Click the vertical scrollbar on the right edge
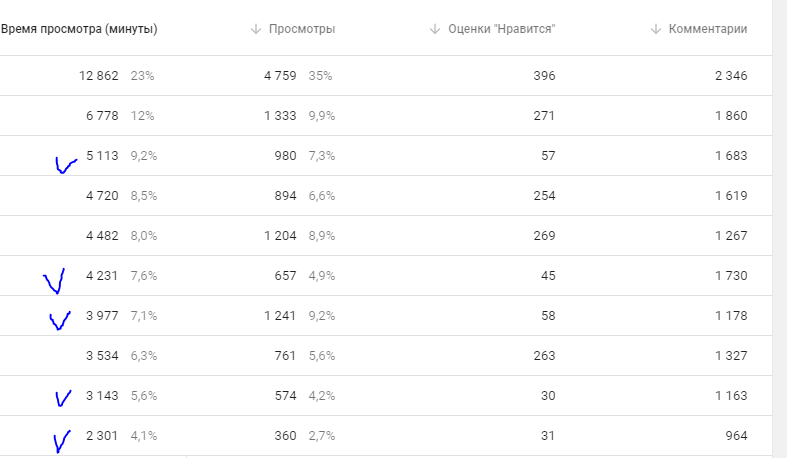The height and width of the screenshot is (458, 787). [779, 229]
